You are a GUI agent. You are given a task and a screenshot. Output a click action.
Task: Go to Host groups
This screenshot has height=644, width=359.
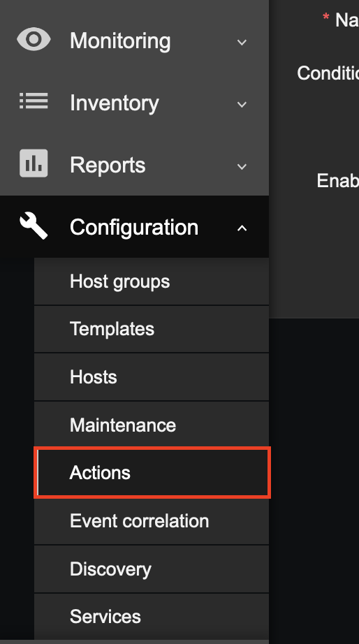152,281
